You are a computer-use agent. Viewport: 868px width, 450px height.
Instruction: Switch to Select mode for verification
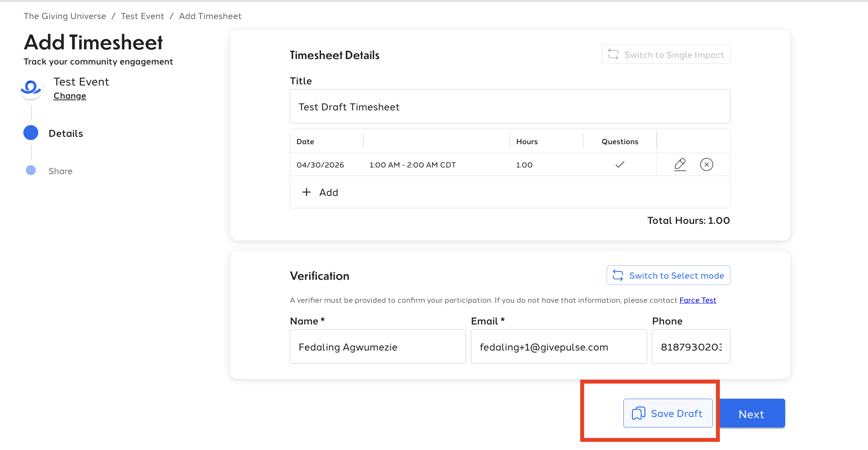tap(668, 275)
